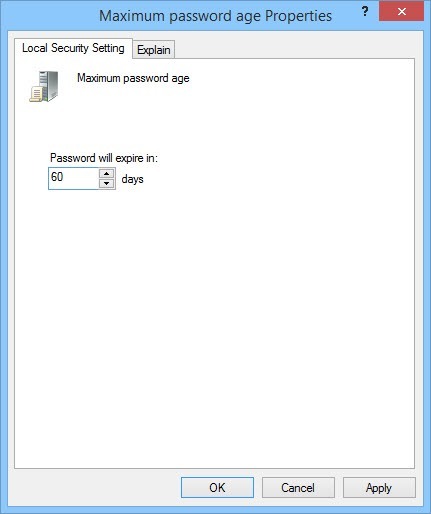Click the "days" unit label
The height and width of the screenshot is (514, 431).
(132, 179)
